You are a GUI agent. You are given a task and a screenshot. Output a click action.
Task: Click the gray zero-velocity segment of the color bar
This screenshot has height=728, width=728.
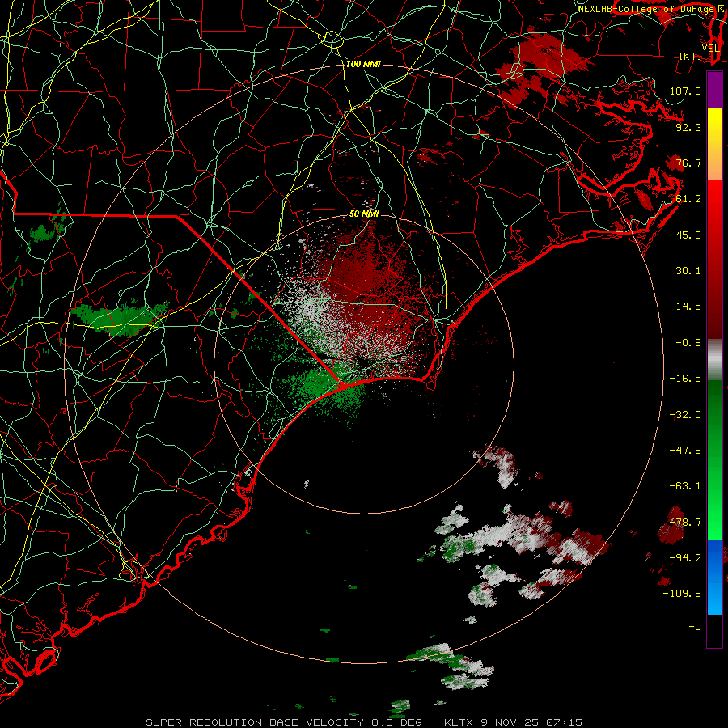(714, 360)
